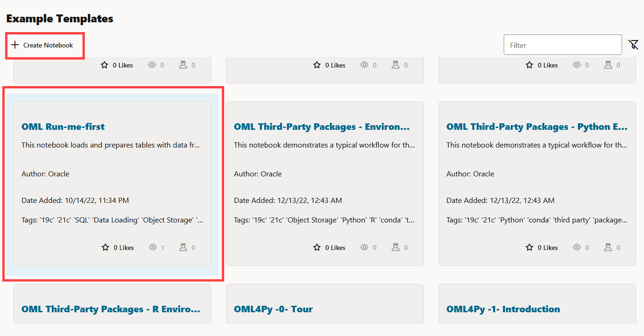Image resolution: width=644 pixels, height=336 pixels.
Task: Focus the Filter input field
Action: [563, 45]
